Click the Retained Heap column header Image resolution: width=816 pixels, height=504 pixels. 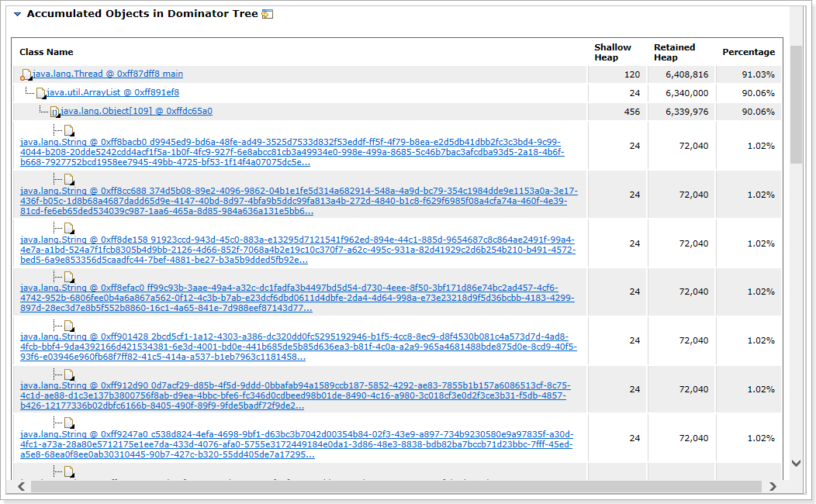675,52
